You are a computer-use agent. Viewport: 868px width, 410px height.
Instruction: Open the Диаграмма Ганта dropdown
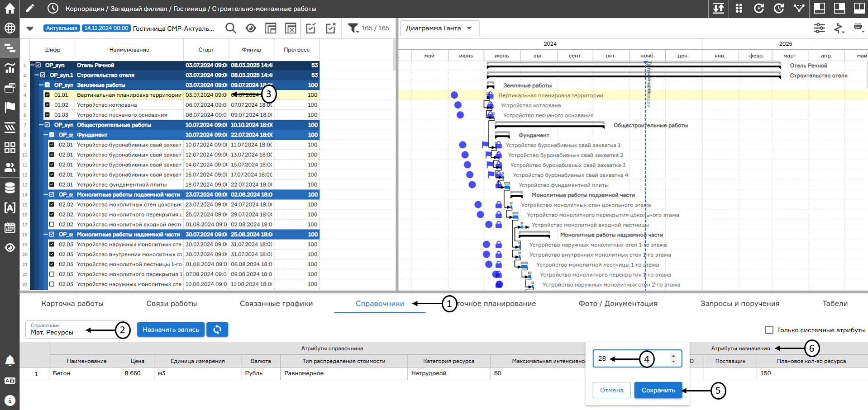coord(439,28)
